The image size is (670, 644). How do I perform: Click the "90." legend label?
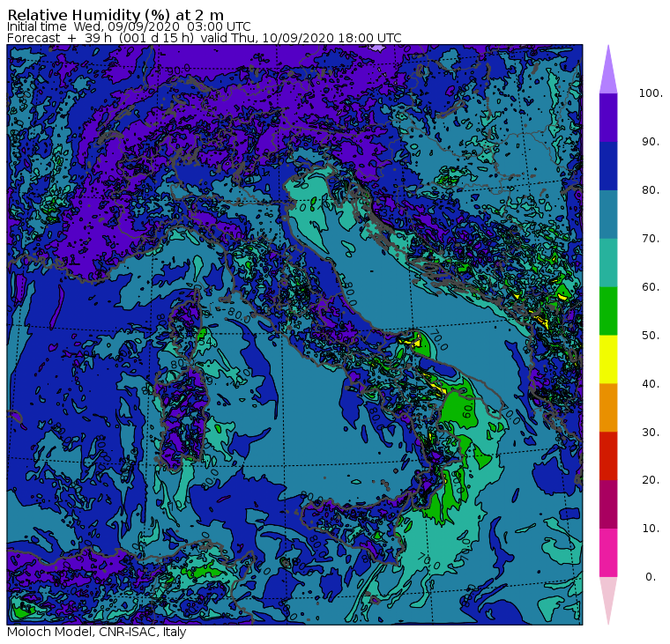651,141
